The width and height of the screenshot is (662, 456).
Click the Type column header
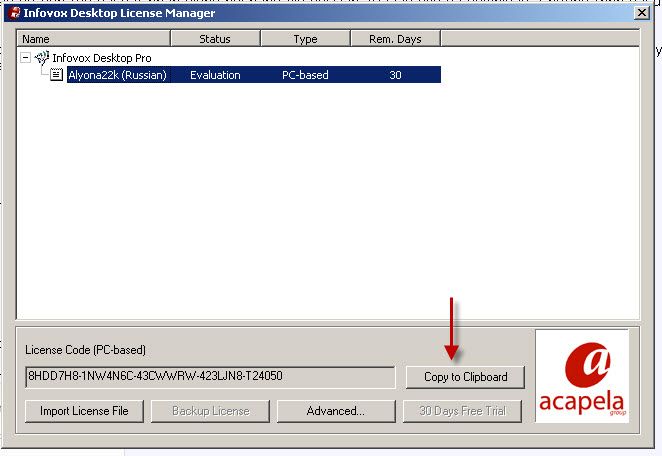pyautogui.click(x=305, y=39)
